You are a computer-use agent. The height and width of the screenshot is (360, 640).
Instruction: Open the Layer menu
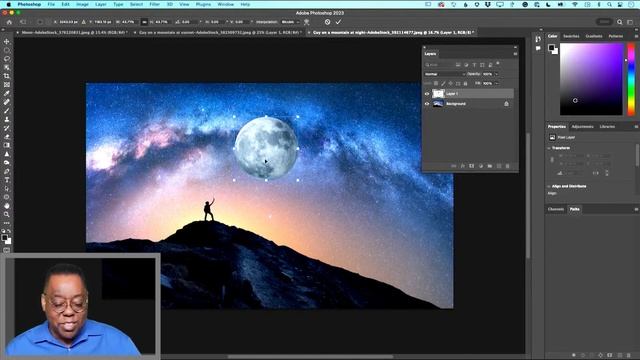click(100, 4)
